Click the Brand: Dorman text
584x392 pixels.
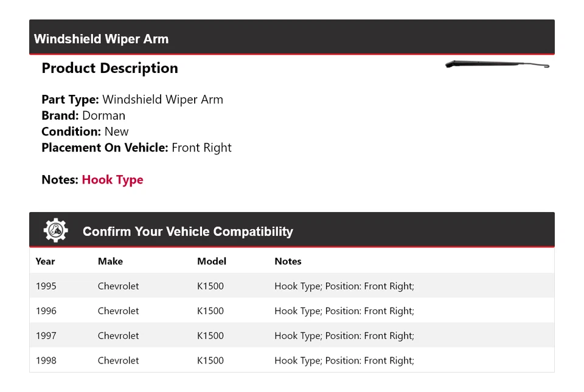coord(83,115)
